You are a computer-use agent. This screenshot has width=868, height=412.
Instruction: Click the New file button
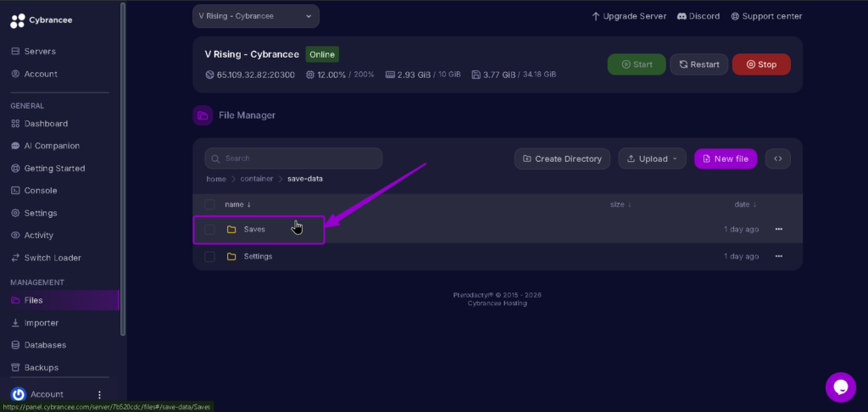point(726,159)
